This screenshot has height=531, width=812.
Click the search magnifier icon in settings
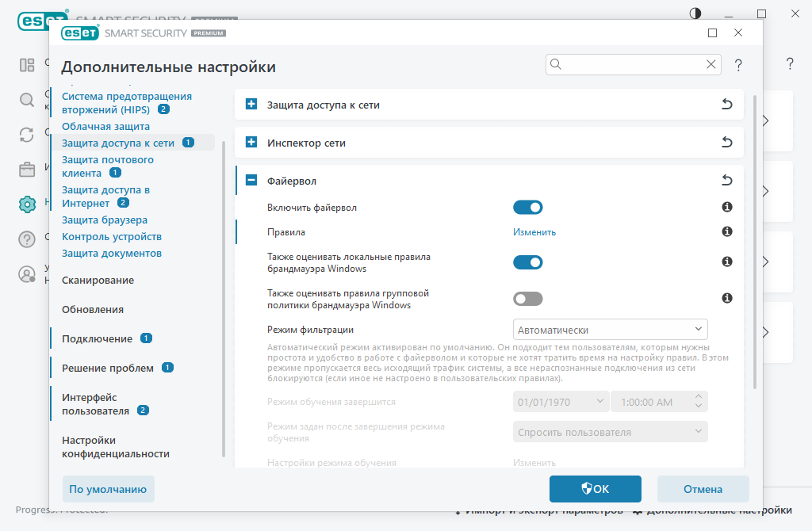pyautogui.click(x=556, y=64)
